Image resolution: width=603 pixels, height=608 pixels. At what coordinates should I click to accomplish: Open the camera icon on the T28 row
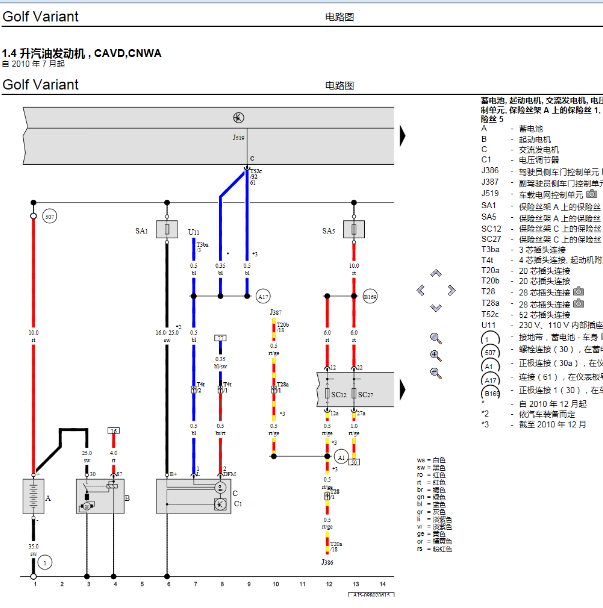[578, 291]
